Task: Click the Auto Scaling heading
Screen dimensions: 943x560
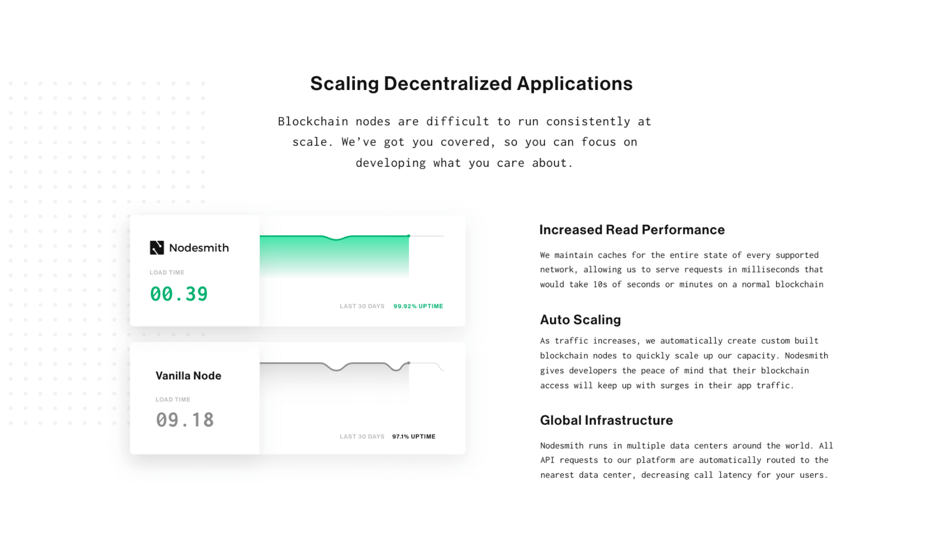Action: (580, 320)
